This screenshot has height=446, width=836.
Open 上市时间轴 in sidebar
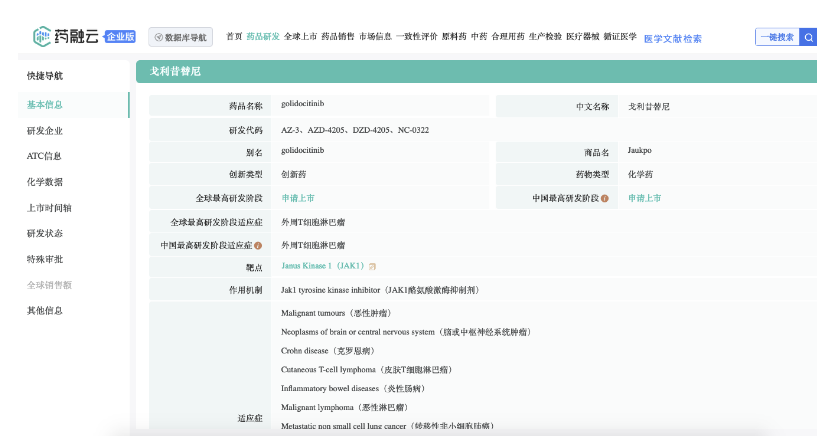point(48,208)
